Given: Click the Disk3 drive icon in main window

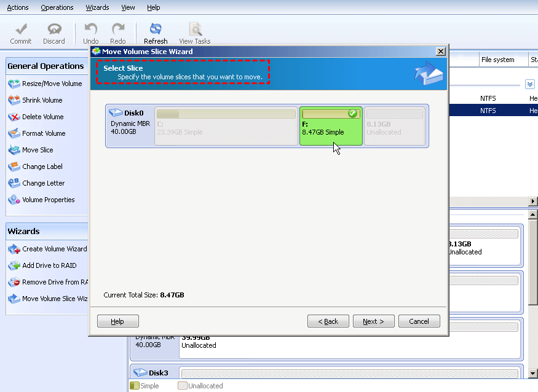Looking at the screenshot, I should click(140, 372).
